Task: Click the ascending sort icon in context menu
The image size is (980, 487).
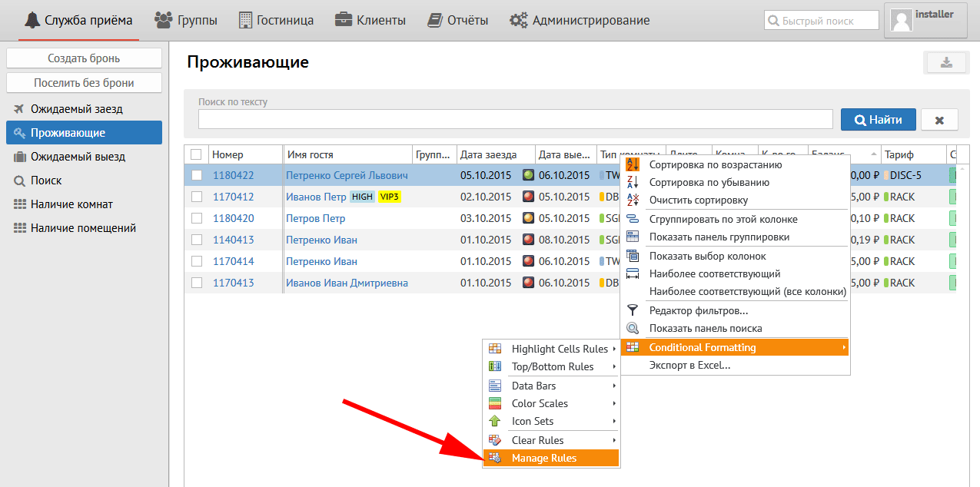Action: [x=633, y=164]
